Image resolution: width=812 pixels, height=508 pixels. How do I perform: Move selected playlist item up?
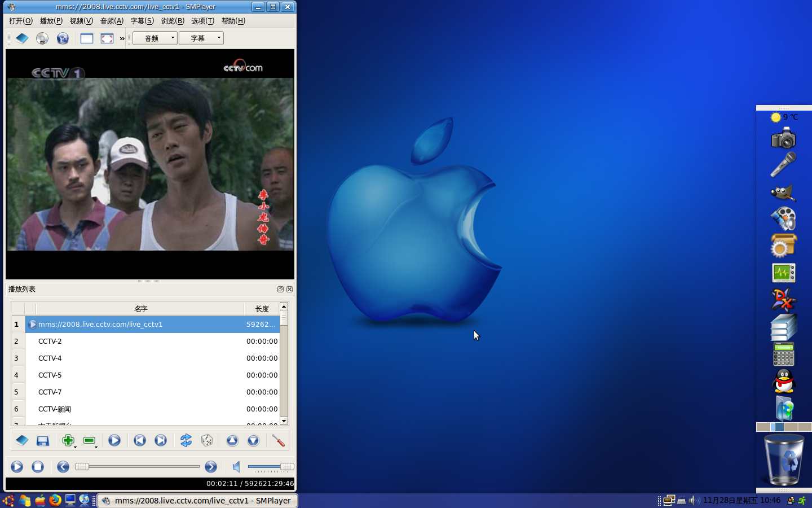pos(232,440)
